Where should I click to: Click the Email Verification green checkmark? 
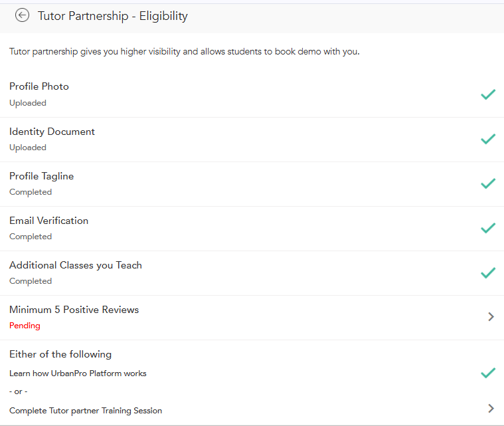pyautogui.click(x=488, y=228)
